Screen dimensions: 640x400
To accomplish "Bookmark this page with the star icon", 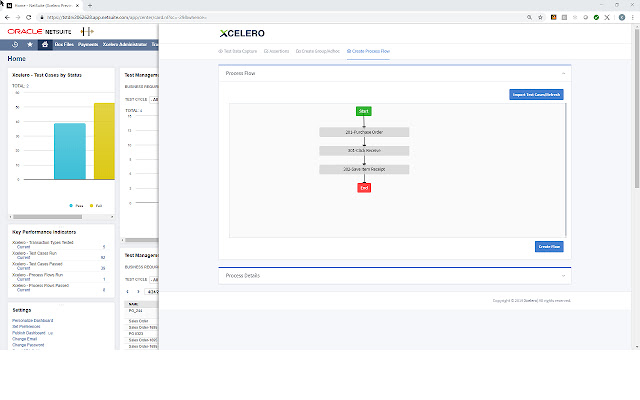I will tap(540, 17).
